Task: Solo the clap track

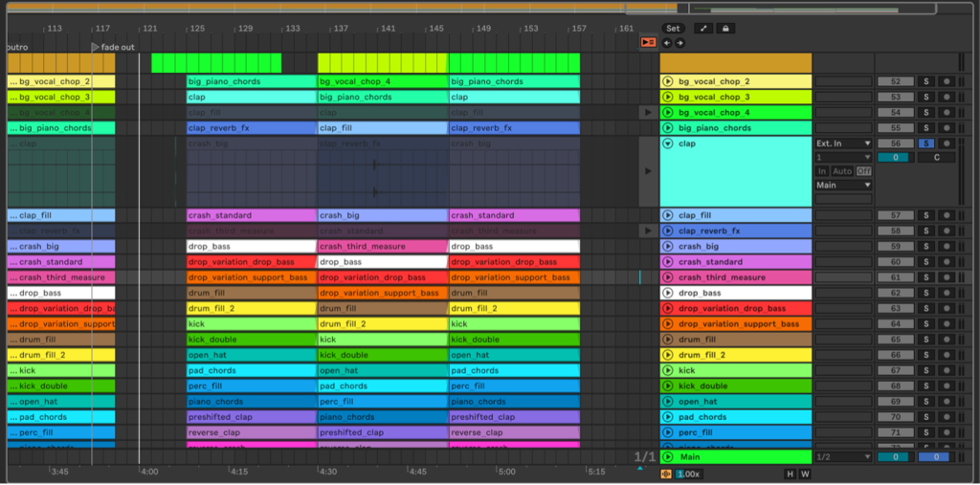Action: (925, 143)
